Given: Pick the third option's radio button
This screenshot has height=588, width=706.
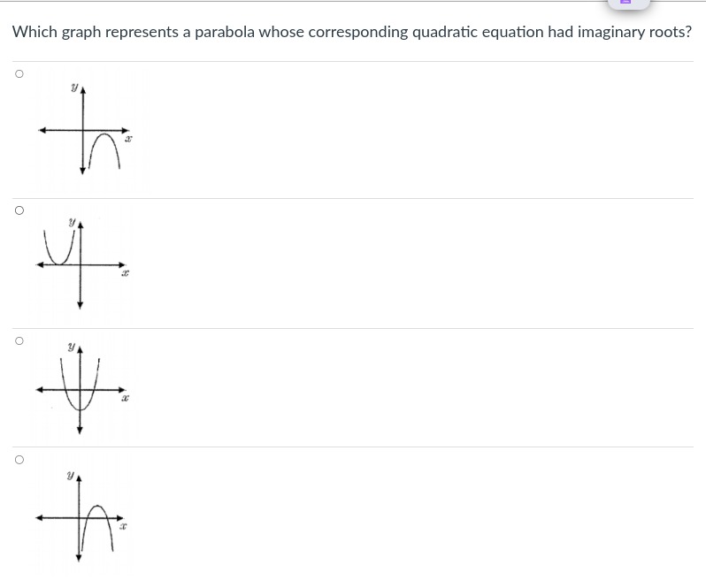Looking at the screenshot, I should (x=19, y=341).
